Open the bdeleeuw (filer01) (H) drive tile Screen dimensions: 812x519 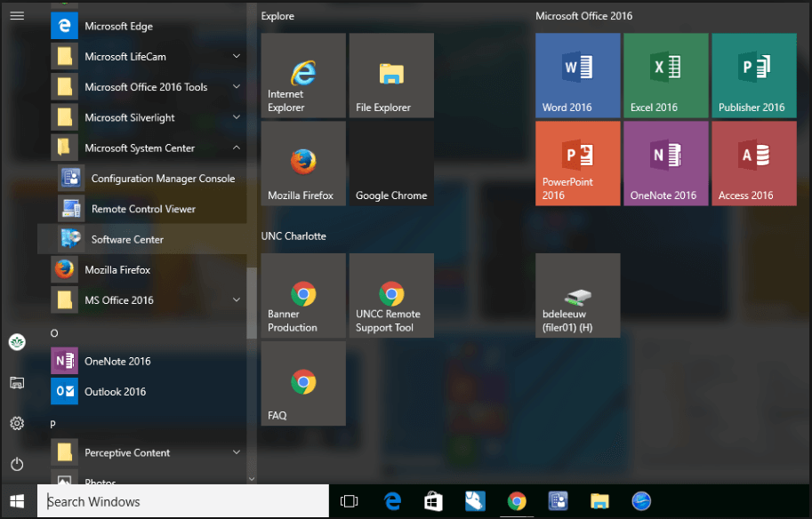point(577,295)
